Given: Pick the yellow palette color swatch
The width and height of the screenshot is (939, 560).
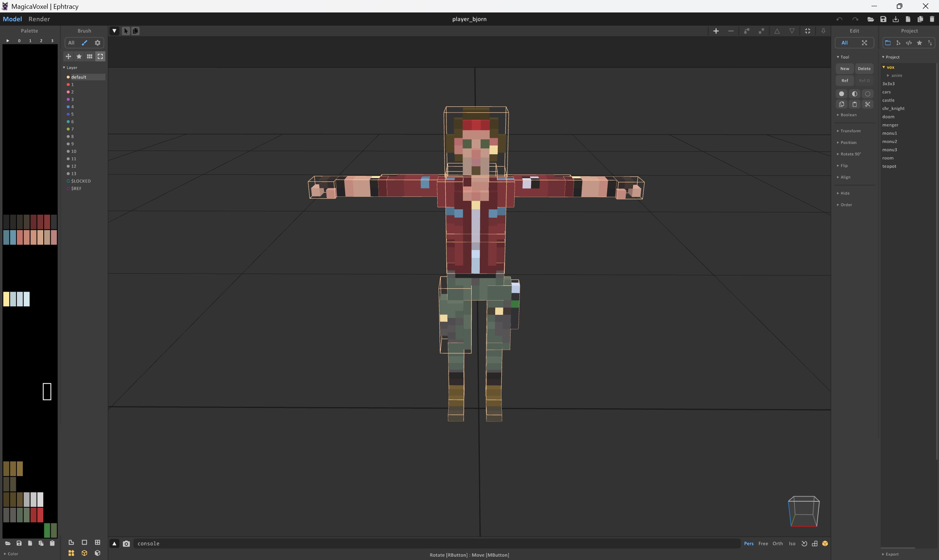Looking at the screenshot, I should coord(6,299).
